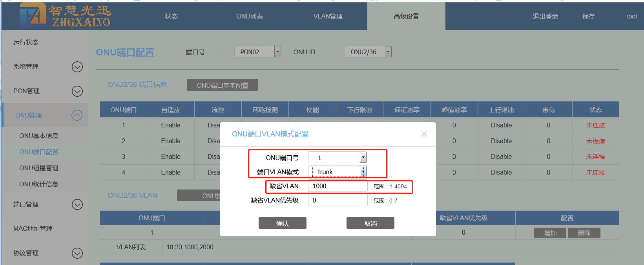
Task: Open ONU基本信息 in the sidebar
Action: 39,136
